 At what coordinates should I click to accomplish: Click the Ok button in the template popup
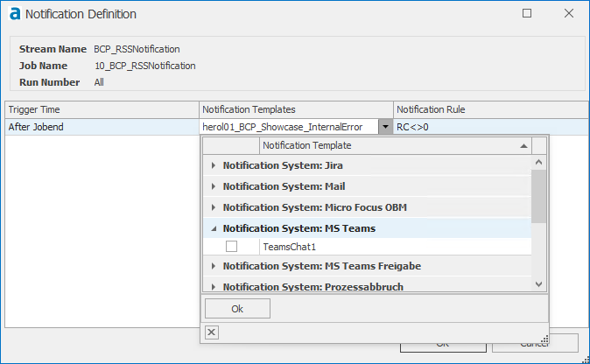(237, 309)
